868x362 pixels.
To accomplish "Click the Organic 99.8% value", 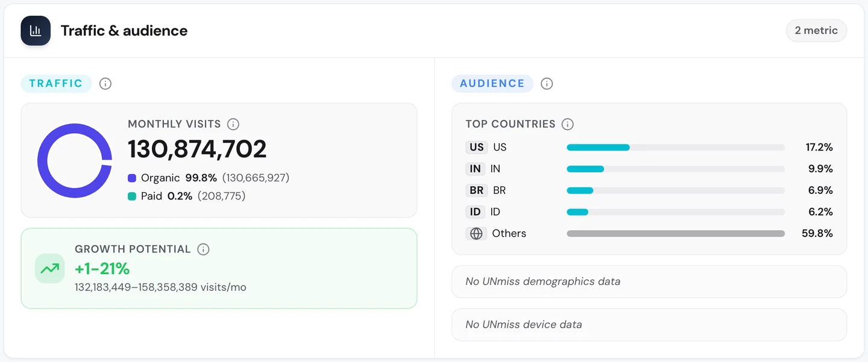I will pos(201,178).
